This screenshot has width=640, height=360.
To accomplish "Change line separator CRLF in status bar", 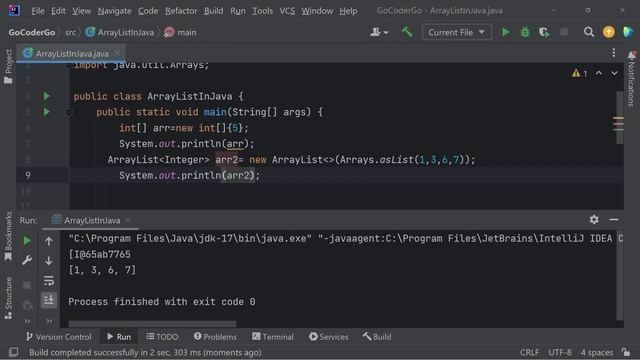I will click(x=529, y=352).
